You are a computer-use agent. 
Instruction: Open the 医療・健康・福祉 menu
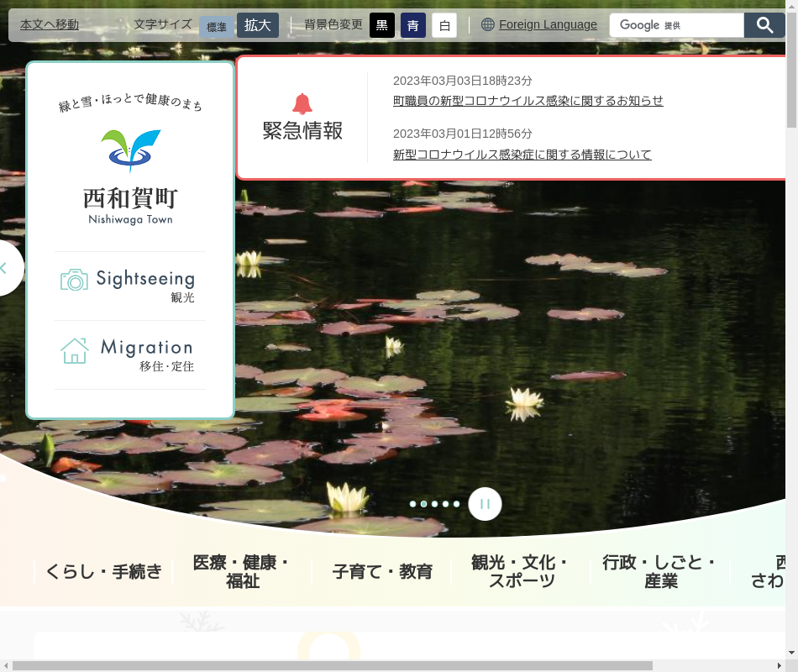(x=243, y=571)
